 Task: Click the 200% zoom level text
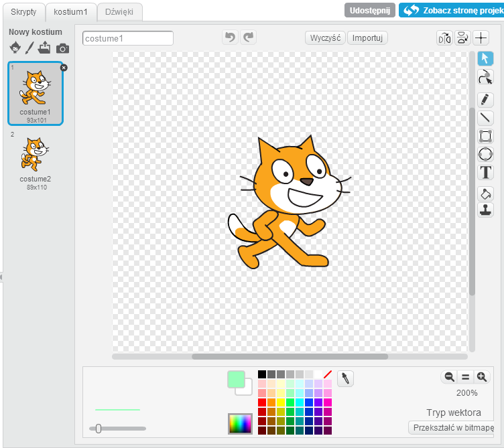click(466, 393)
